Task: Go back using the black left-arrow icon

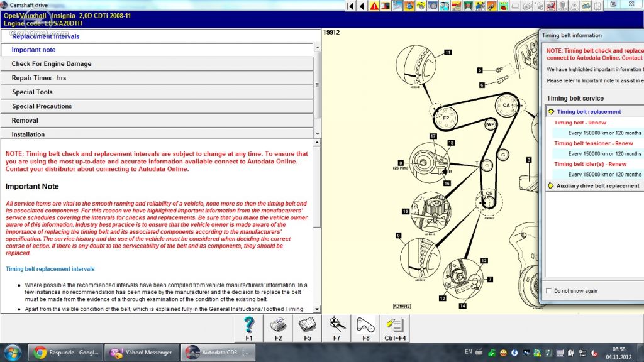Action: (x=362, y=6)
